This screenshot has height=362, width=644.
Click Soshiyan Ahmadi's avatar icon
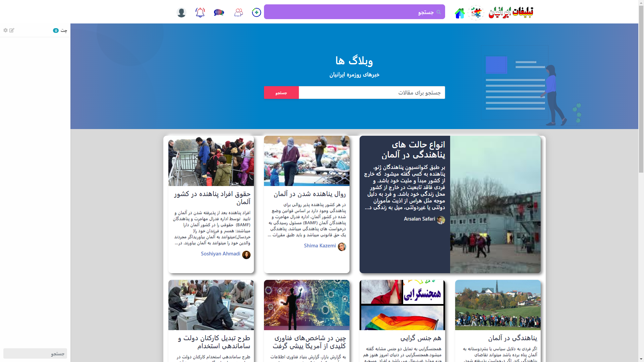[x=246, y=255]
